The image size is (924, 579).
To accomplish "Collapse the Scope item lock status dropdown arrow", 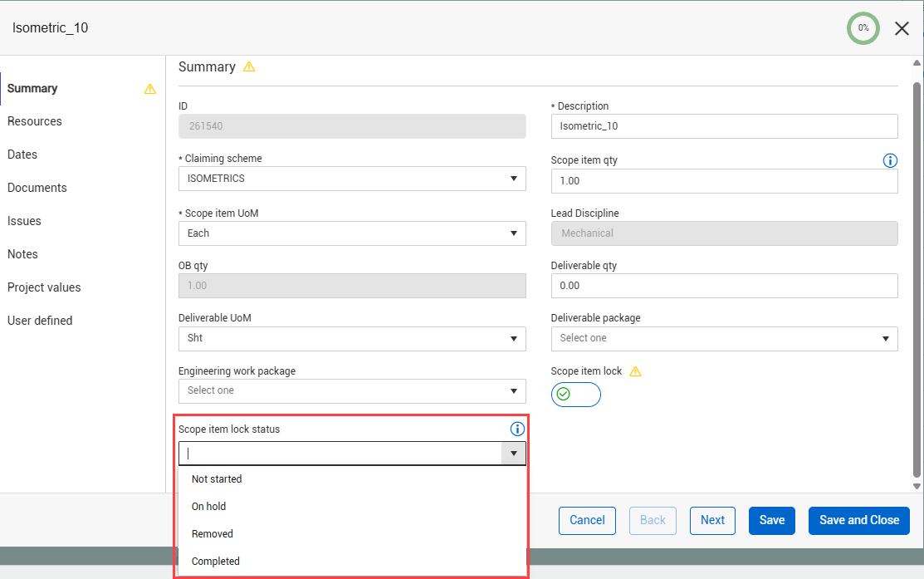I will pyautogui.click(x=513, y=454).
